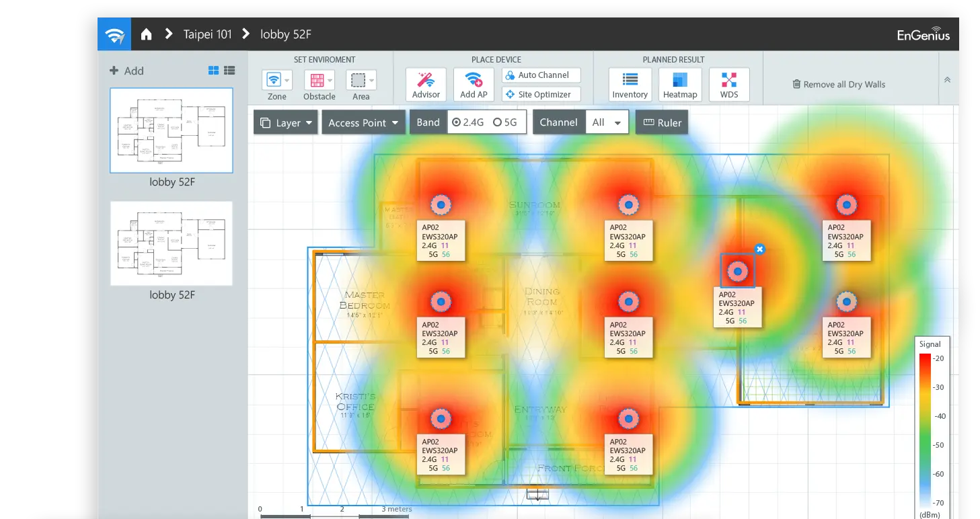The width and height of the screenshot is (980, 519).
Task: Remove selected AP with blue X
Action: [759, 249]
